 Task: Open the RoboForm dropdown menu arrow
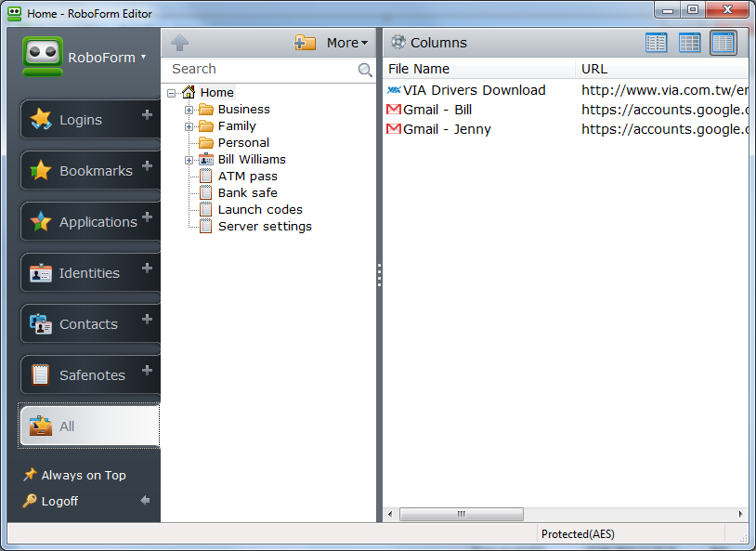pos(144,57)
